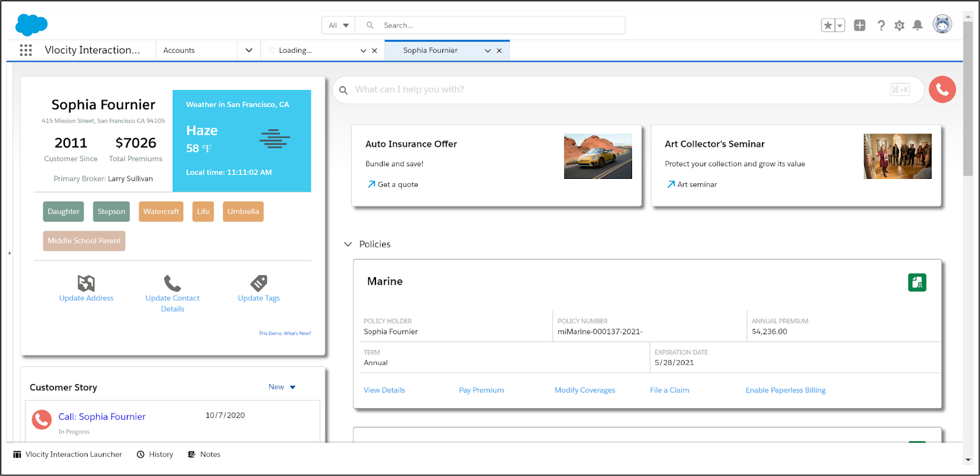Click the Update Address map icon
Screen dimensions: 980x476
pos(86,283)
